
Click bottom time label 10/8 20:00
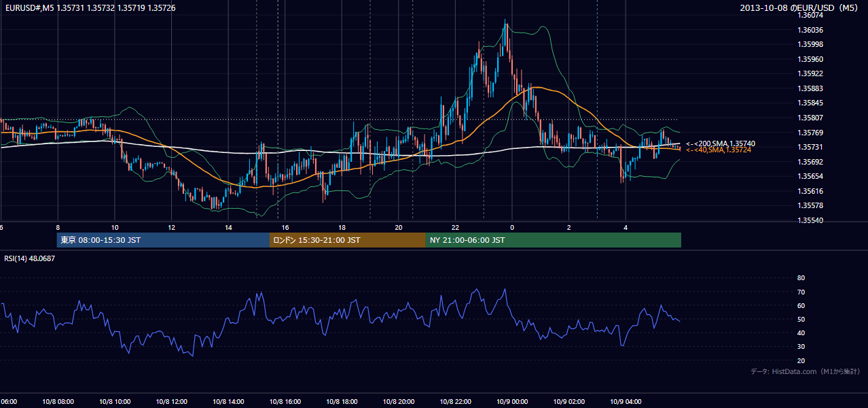coord(399,402)
